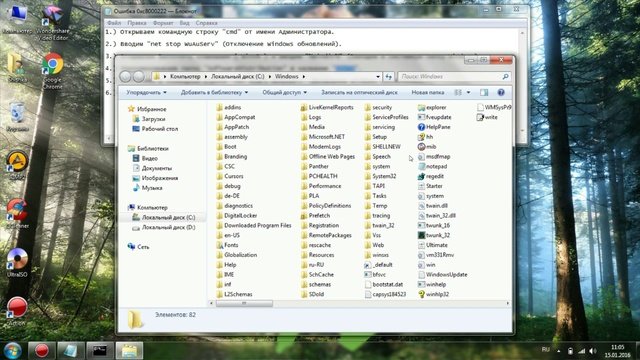Select the bootstat.dat file

384,284
